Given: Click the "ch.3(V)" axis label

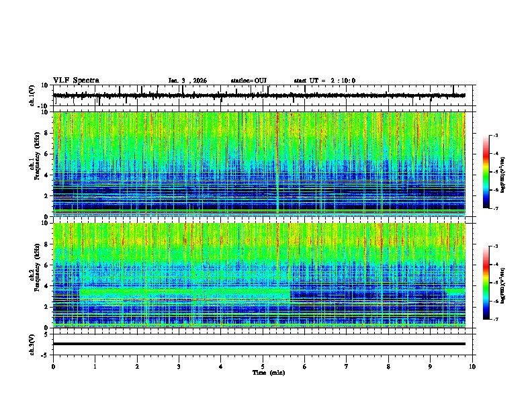Looking at the screenshot, I should tap(32, 345).
